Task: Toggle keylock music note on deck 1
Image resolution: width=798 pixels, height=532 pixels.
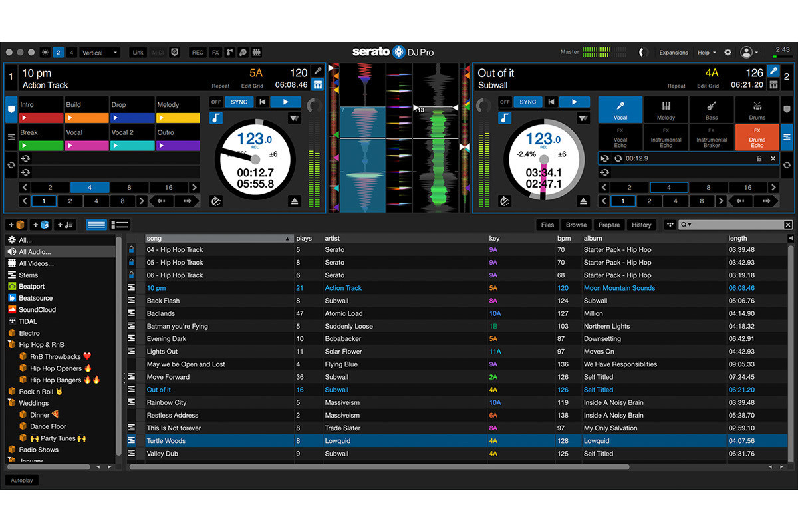Action: click(x=216, y=118)
